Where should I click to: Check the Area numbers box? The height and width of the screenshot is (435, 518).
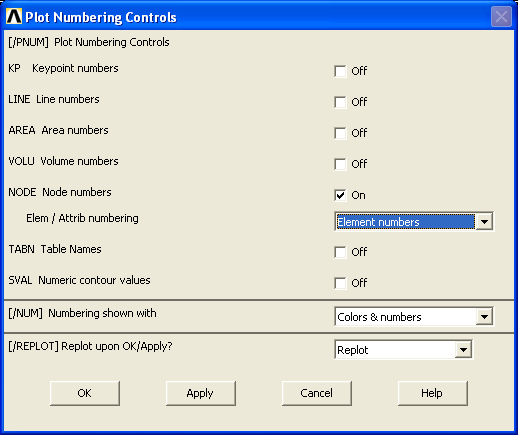coord(340,133)
